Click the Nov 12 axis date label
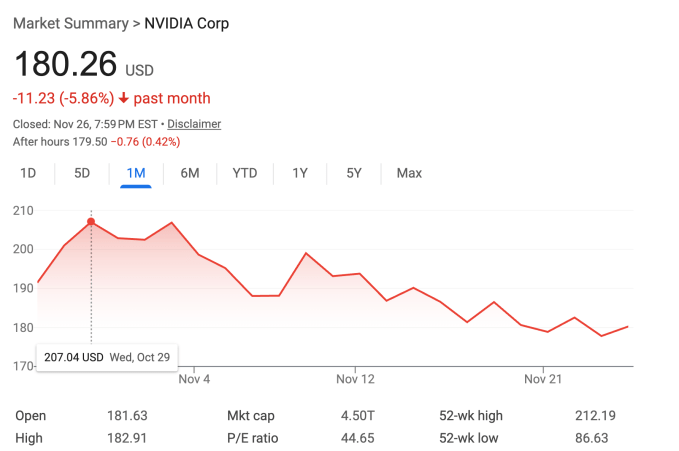 [x=355, y=379]
